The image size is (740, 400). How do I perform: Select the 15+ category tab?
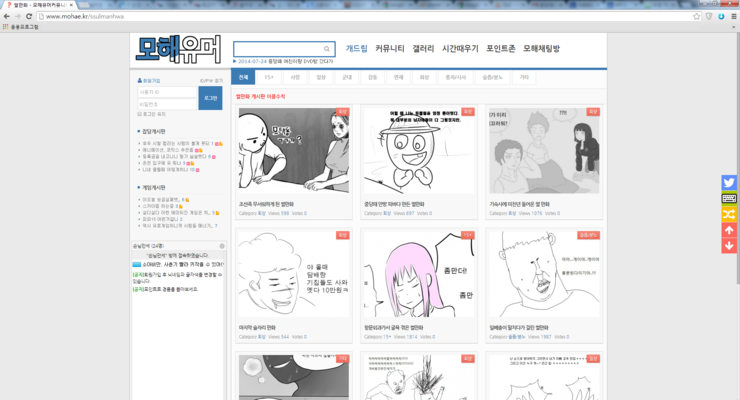click(269, 77)
